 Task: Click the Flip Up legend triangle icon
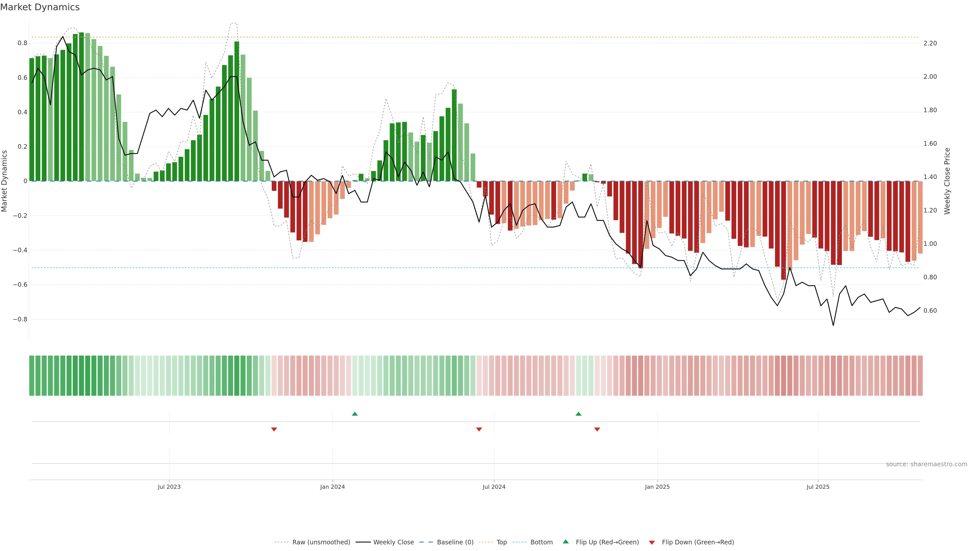(566, 542)
